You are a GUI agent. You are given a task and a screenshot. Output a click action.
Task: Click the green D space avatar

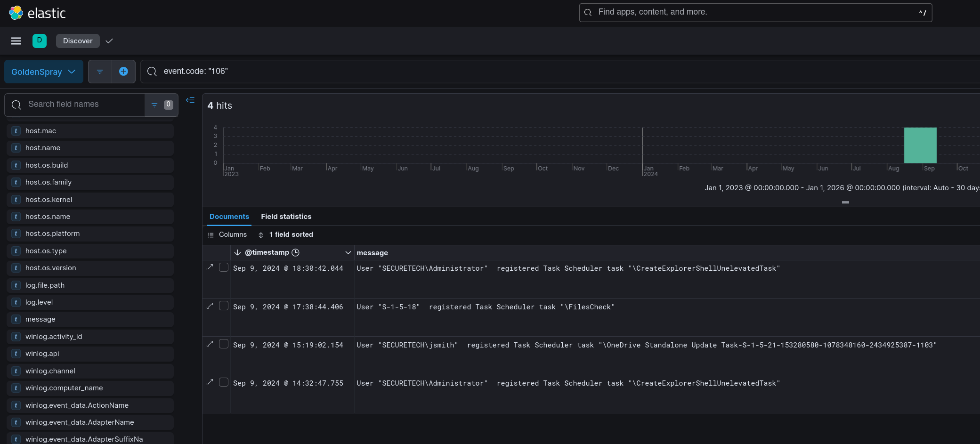point(40,41)
